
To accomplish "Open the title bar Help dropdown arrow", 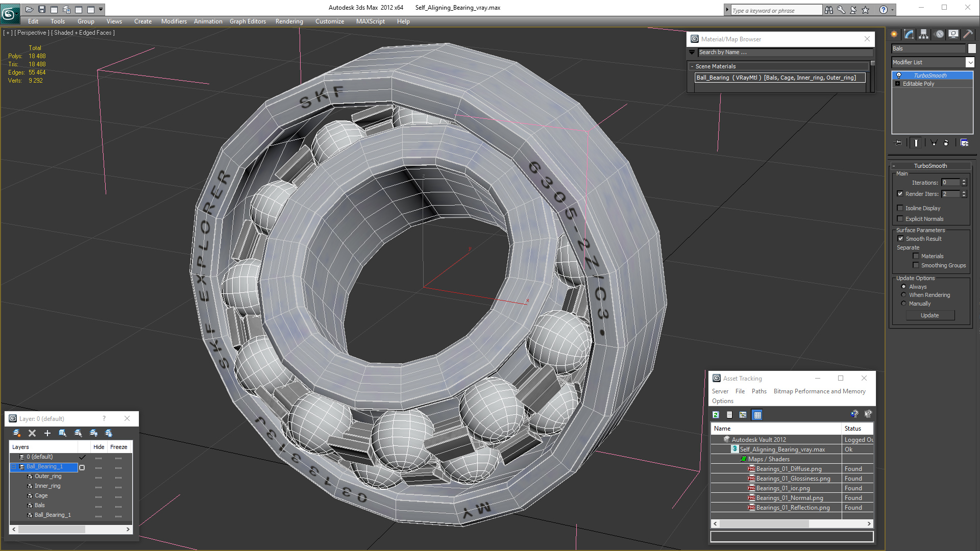I will tap(892, 10).
